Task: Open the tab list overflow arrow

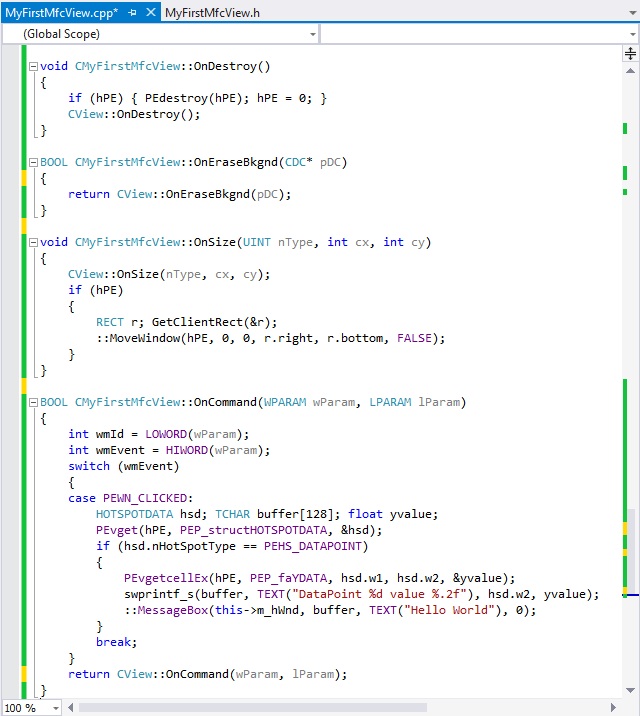Action: [633, 13]
